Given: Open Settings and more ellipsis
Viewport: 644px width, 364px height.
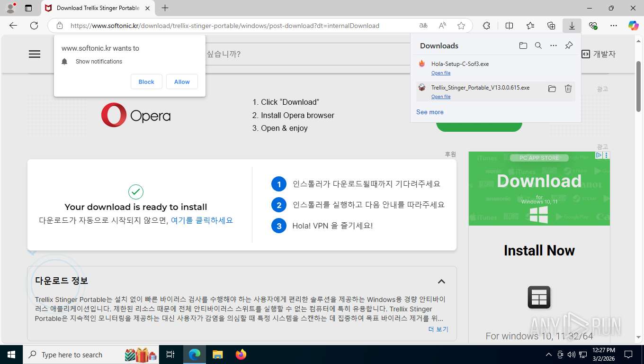Looking at the screenshot, I should point(614,26).
